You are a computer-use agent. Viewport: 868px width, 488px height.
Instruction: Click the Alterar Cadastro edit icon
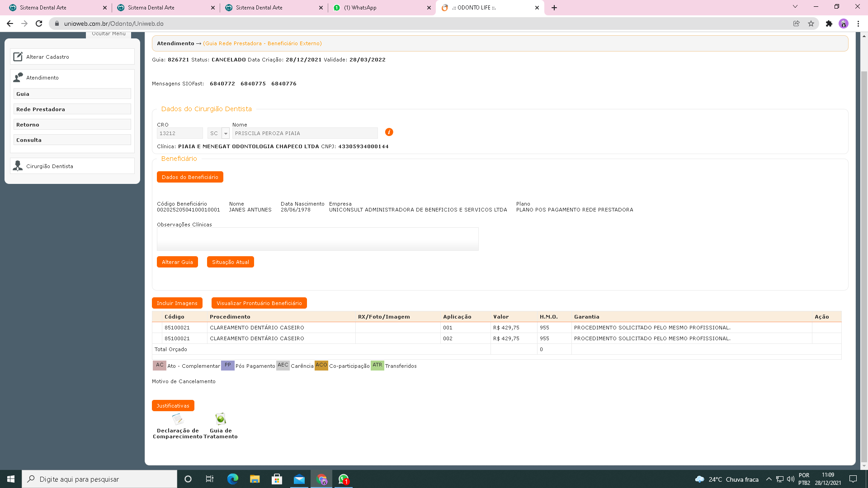tap(18, 56)
